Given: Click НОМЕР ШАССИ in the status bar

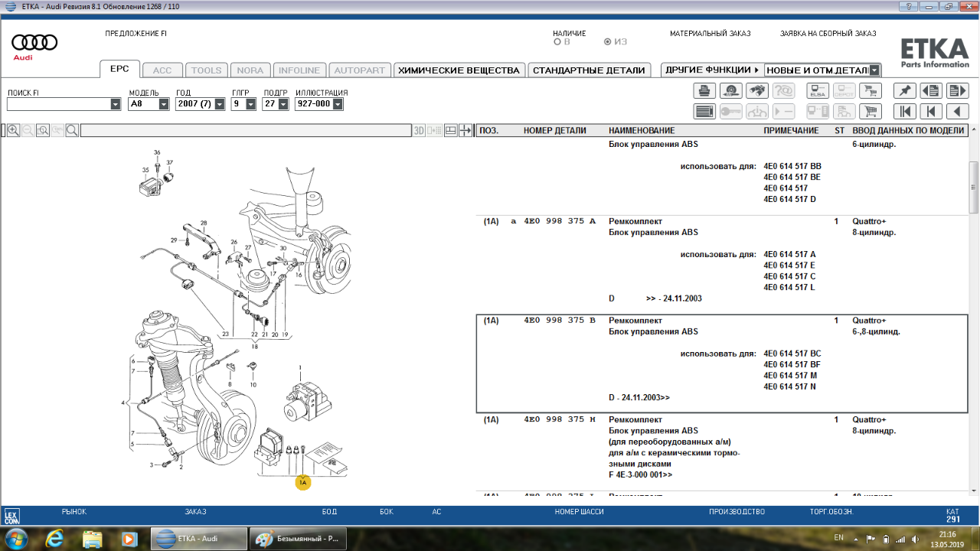Looking at the screenshot, I should pos(581,511).
